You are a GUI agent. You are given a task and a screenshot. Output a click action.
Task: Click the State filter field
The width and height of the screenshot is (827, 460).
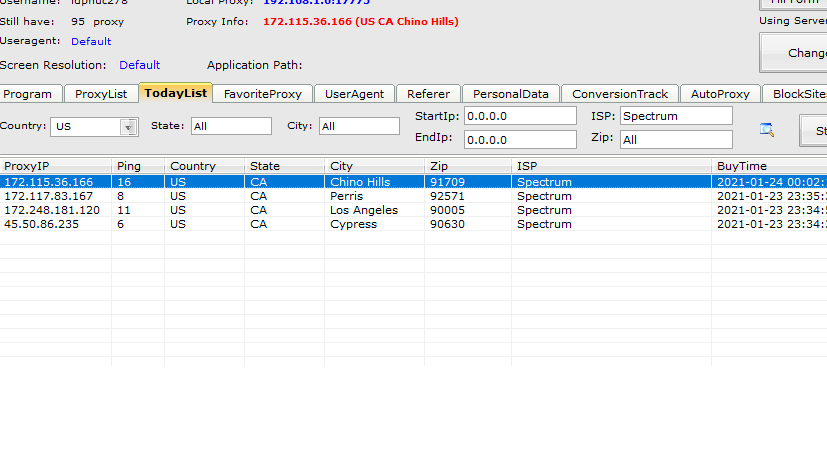click(231, 126)
